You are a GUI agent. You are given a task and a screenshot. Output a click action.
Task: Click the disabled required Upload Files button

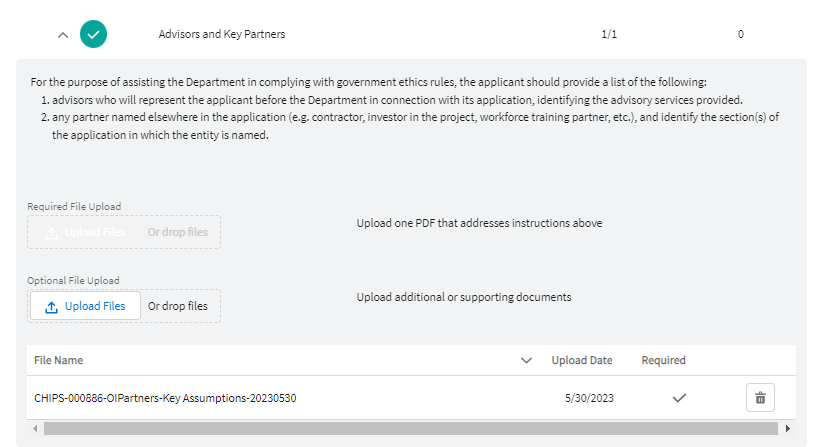pos(85,232)
